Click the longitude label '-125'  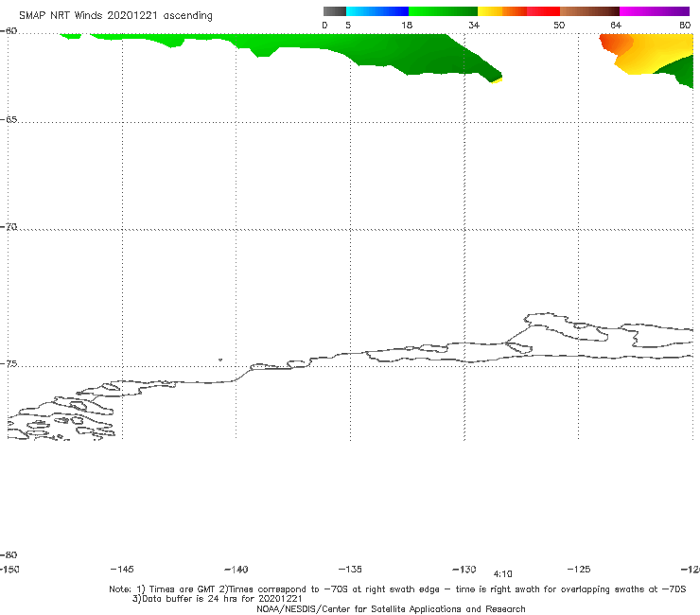pos(579,569)
